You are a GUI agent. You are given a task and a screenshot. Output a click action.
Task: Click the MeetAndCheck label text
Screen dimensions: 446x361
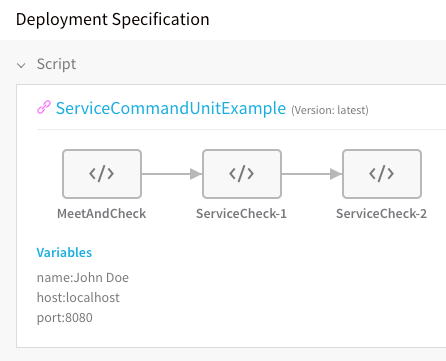click(102, 214)
